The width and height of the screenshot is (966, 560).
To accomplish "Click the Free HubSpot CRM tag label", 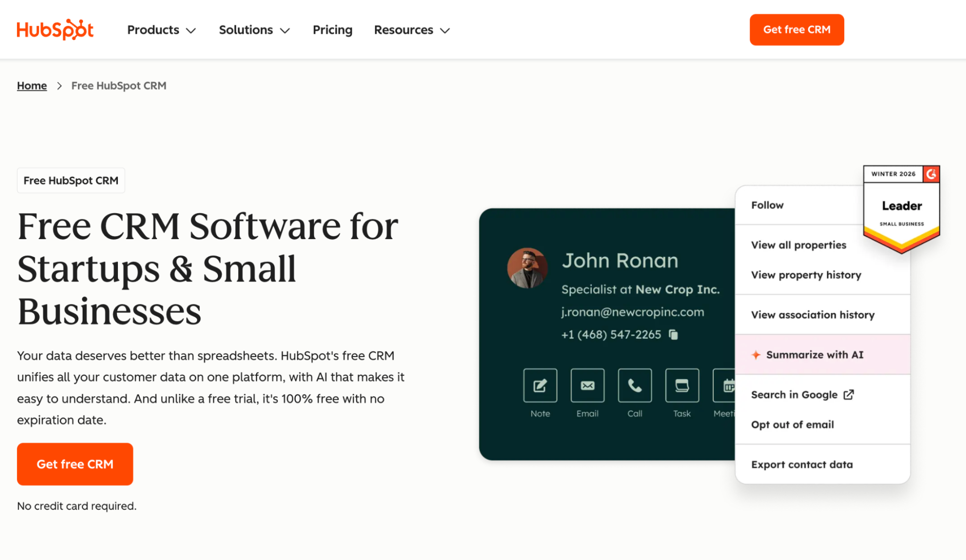I will (71, 181).
